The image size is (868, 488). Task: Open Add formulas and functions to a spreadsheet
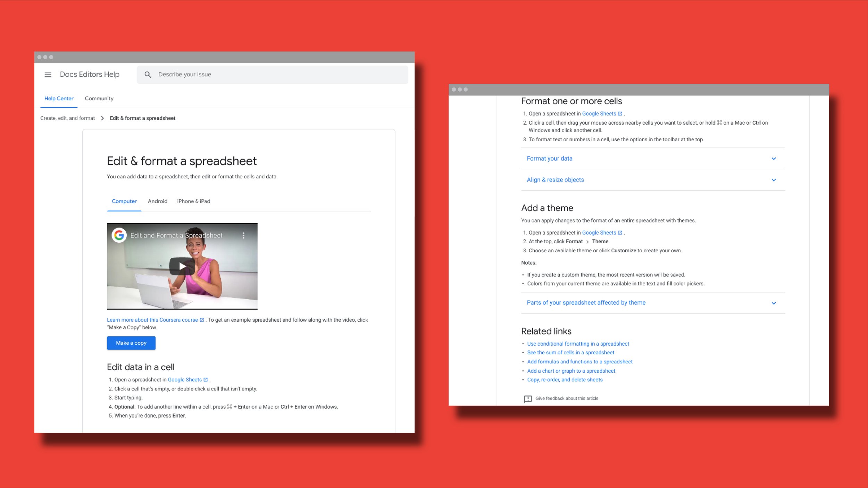click(x=580, y=362)
